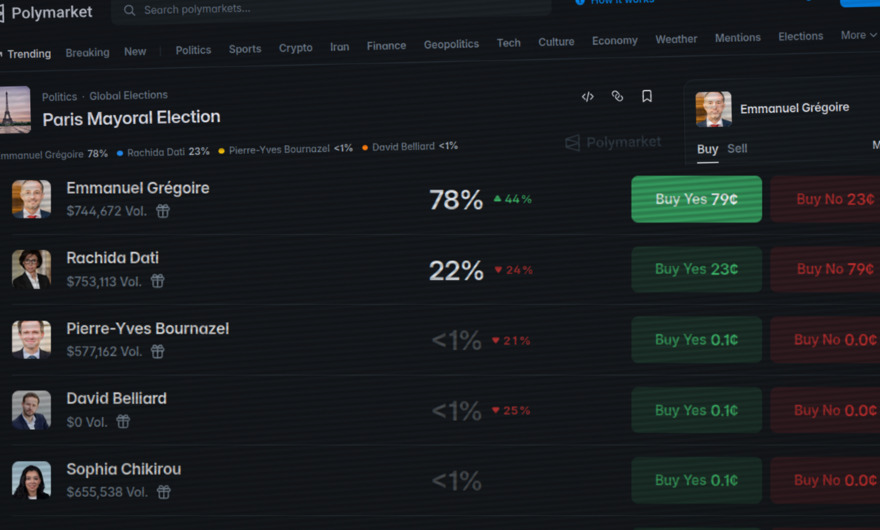This screenshot has height=530, width=880.
Task: Click Pierre-Yves Bournazel's profile photo
Action: pyautogui.click(x=31, y=339)
